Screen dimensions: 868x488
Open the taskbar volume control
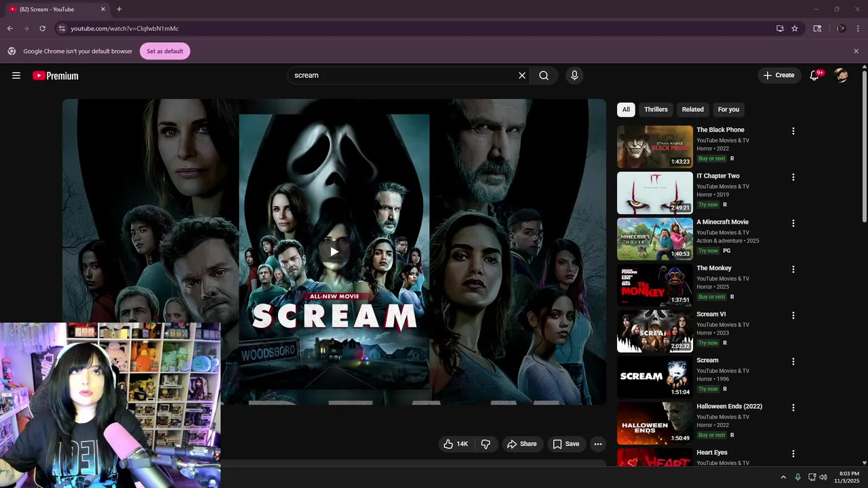click(x=823, y=477)
